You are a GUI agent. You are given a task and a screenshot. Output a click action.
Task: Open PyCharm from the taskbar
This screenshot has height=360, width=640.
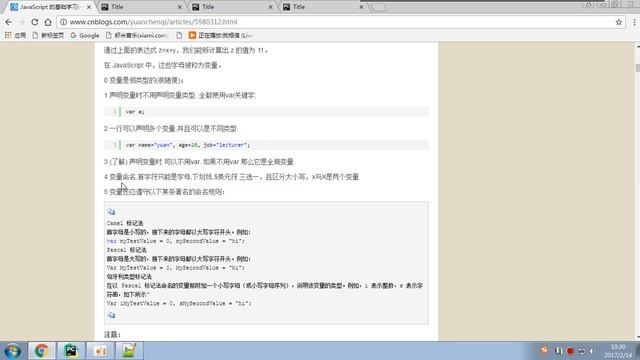71,351
